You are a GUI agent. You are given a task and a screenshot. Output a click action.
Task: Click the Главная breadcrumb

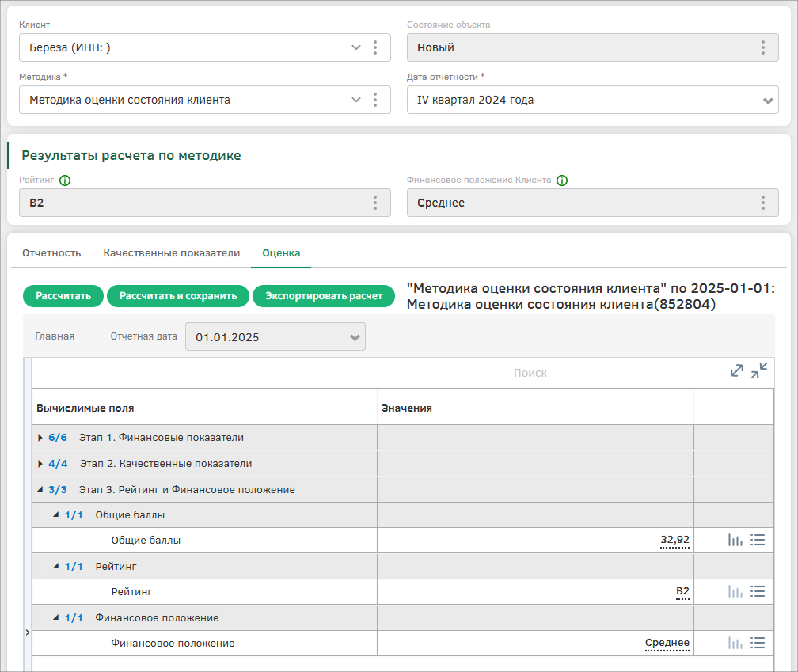coord(55,336)
